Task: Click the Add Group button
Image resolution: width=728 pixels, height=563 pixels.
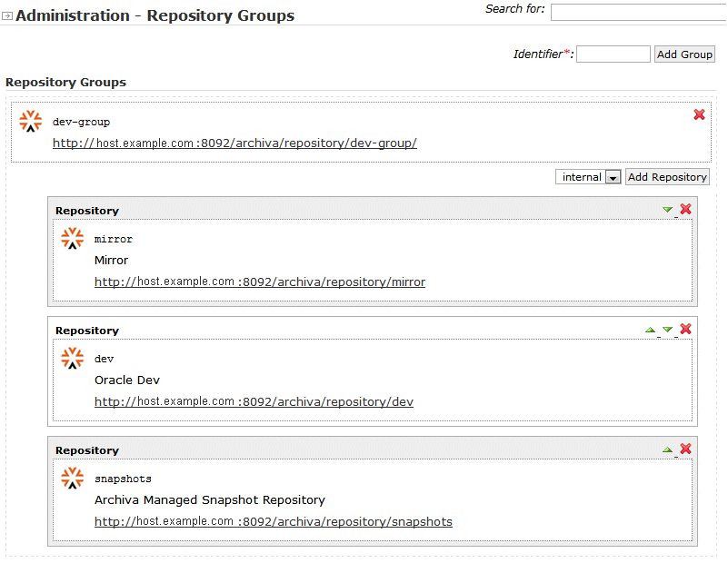Action: pyautogui.click(x=684, y=54)
